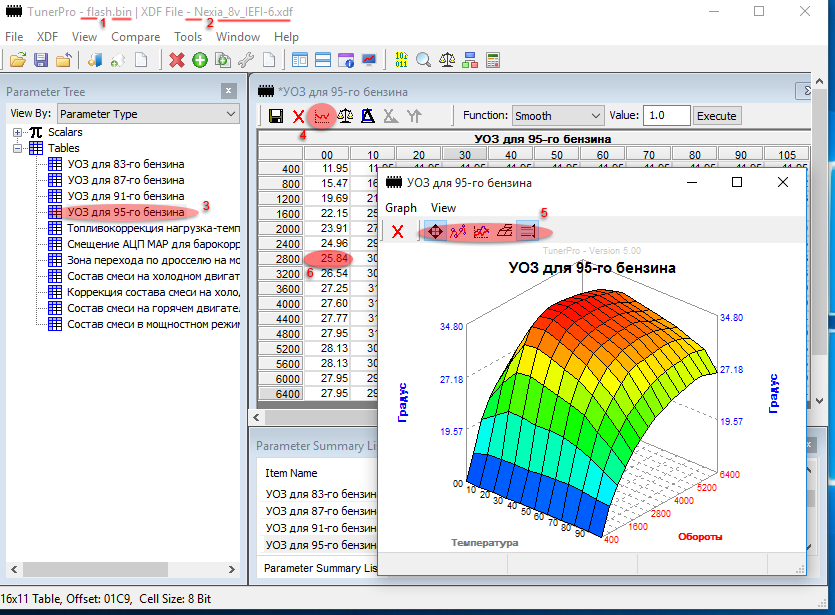This screenshot has width=835, height=615.
Task: Toggle the color bands option in graph toolbar
Action: (x=529, y=231)
